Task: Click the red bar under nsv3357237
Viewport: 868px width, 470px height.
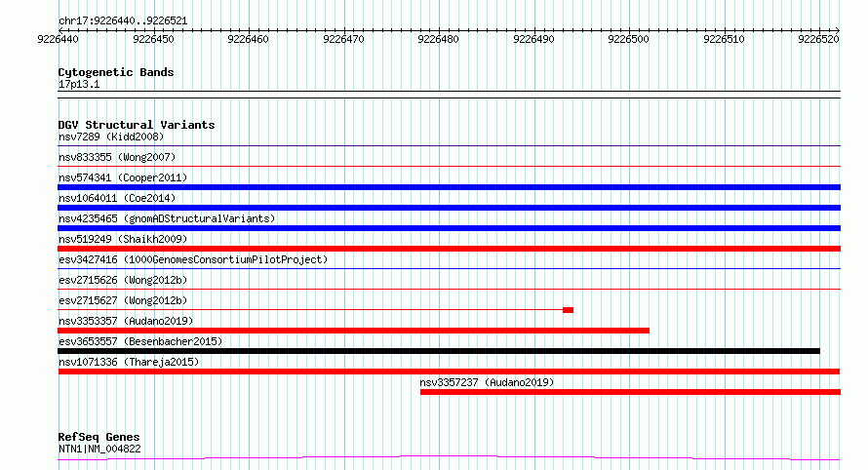Action: click(630, 392)
